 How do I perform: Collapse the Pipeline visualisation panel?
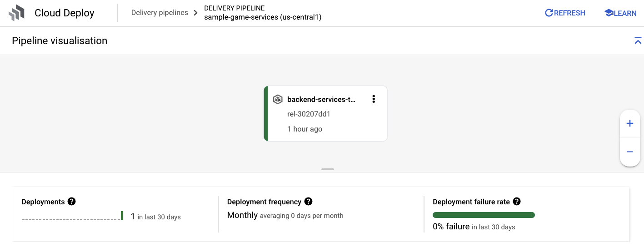pyautogui.click(x=638, y=40)
